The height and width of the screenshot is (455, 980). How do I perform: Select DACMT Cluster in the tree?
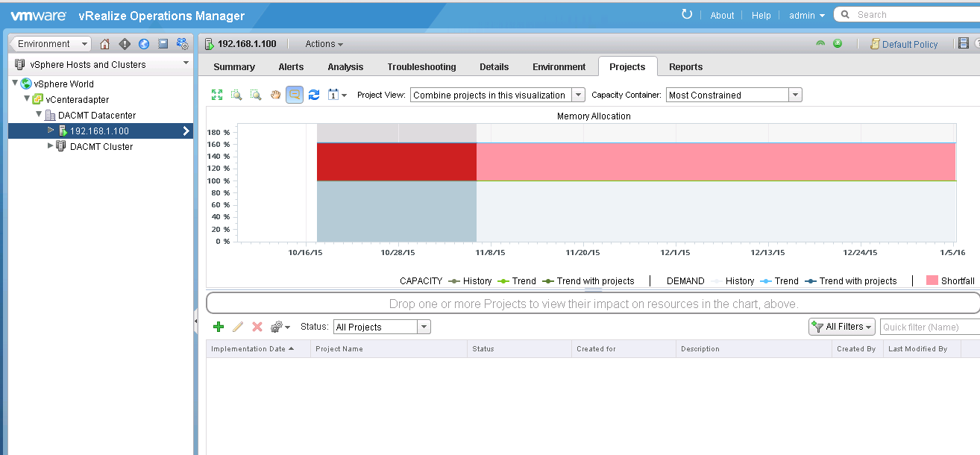click(x=101, y=146)
